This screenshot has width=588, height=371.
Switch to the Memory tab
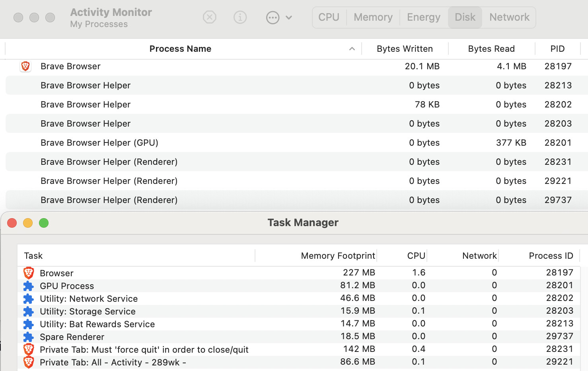tap(373, 17)
